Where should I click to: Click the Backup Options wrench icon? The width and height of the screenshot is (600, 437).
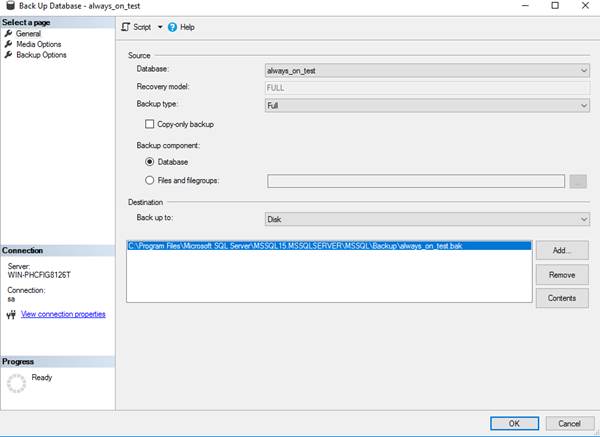click(8, 55)
